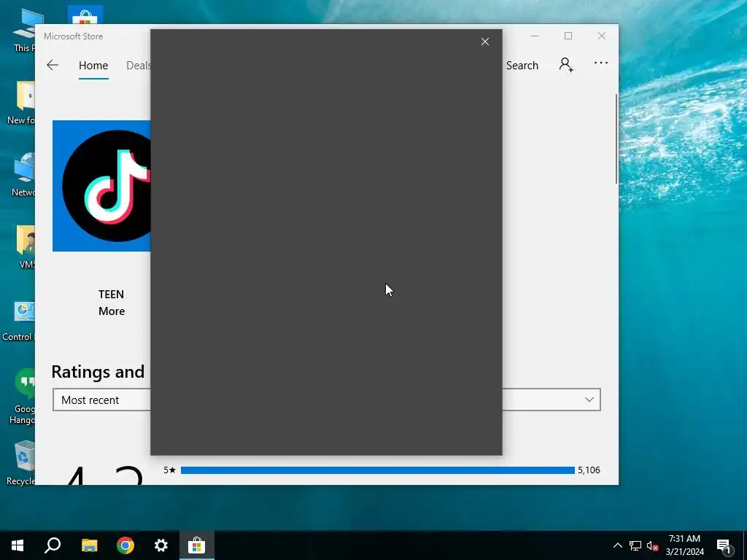Open taskbar search

tap(53, 545)
